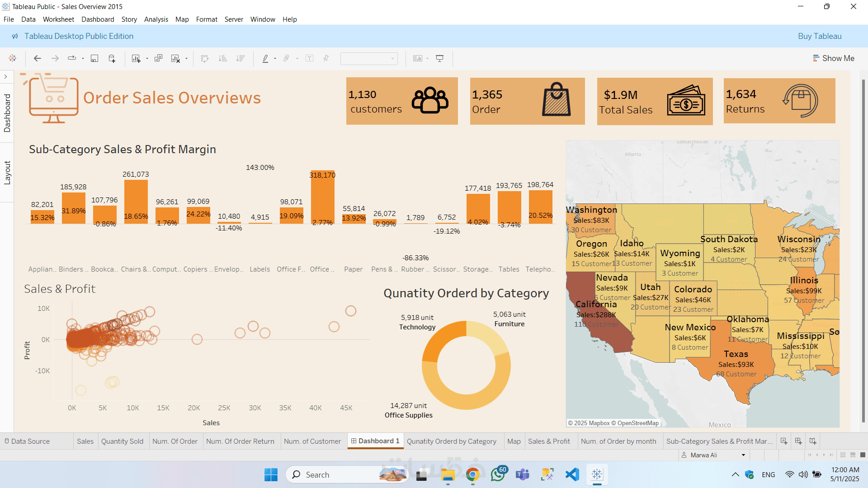The width and height of the screenshot is (868, 488).
Task: Click the New Story icon
Action: pyautogui.click(x=813, y=441)
